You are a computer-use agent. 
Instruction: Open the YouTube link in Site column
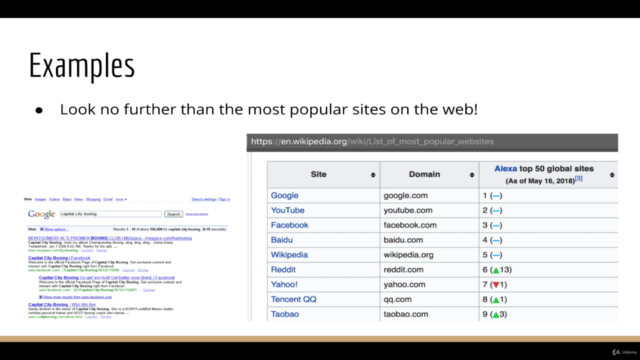[x=287, y=210]
